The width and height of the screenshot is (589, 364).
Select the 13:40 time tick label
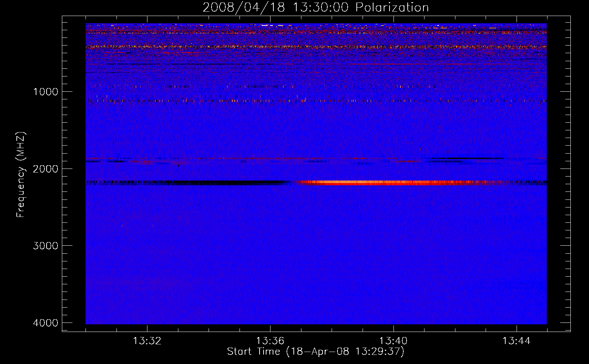(x=393, y=341)
